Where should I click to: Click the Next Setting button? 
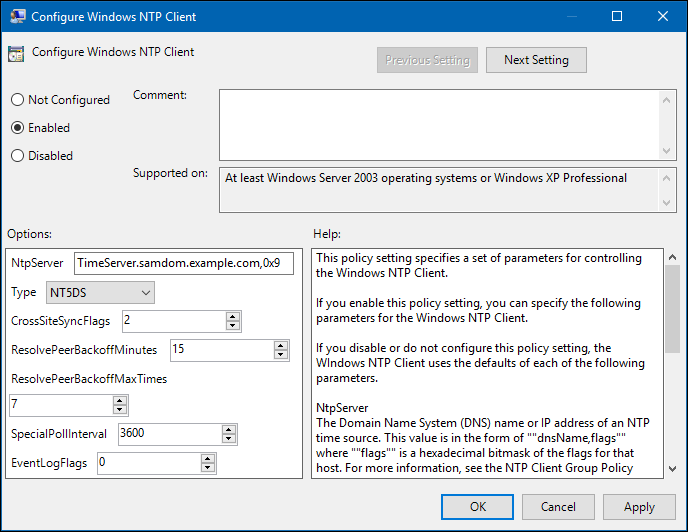pos(536,60)
